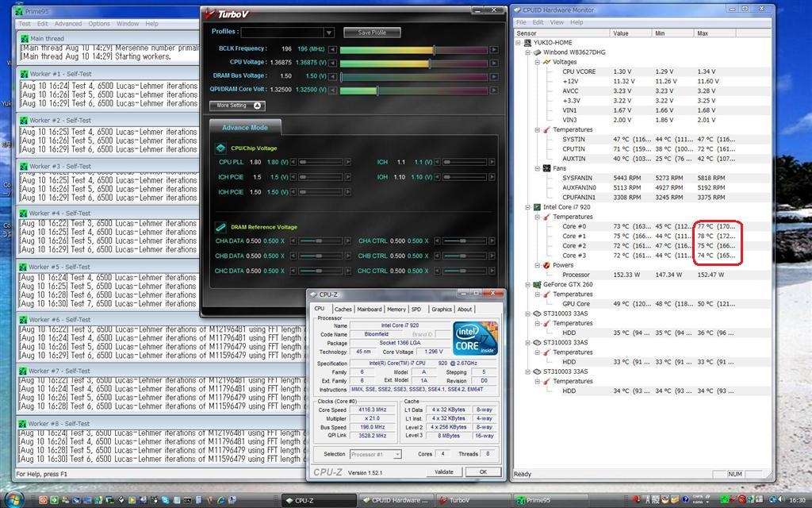Switch to the Mainboard tab in CPU-Z
Screen dimensions: 812x508
[370, 310]
